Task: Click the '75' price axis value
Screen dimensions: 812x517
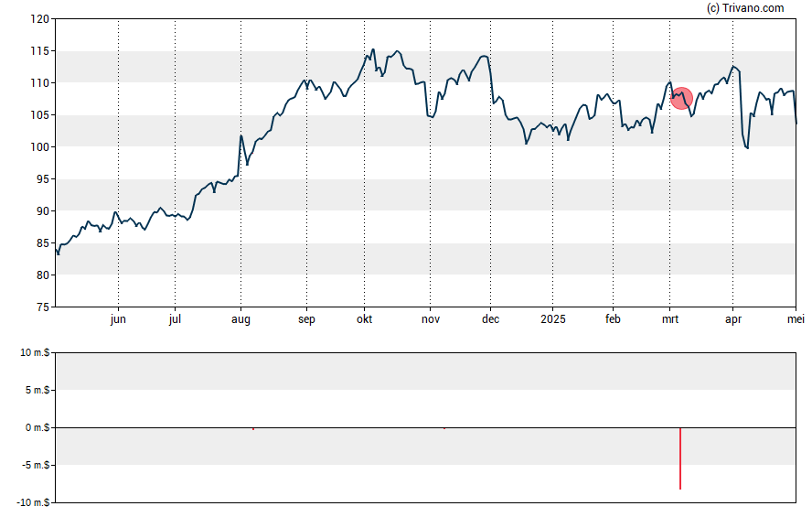Action: click(43, 307)
